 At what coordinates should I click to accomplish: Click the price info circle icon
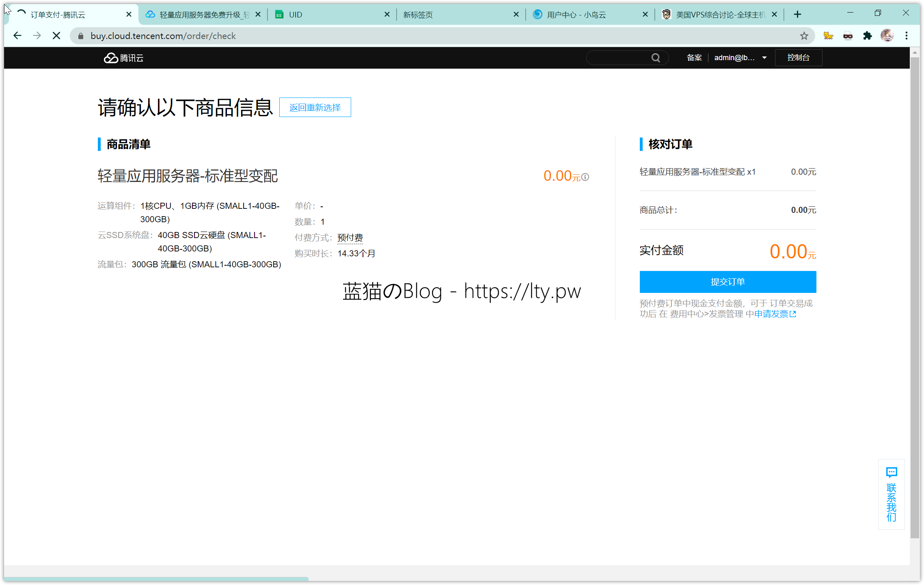pos(585,177)
